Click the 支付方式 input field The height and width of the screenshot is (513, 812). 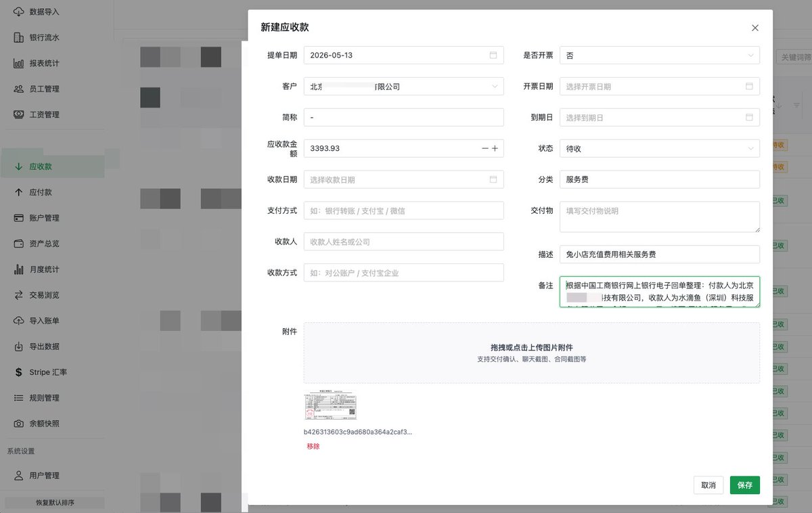pos(404,210)
